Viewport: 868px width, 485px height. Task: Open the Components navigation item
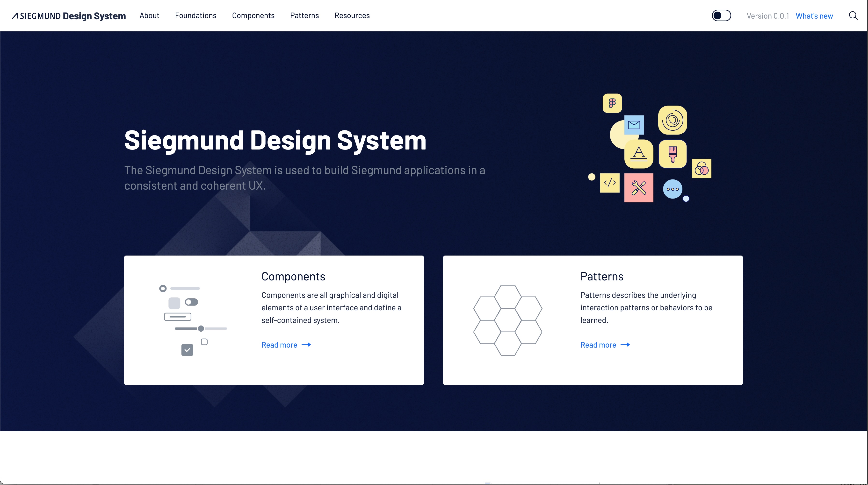click(x=253, y=16)
